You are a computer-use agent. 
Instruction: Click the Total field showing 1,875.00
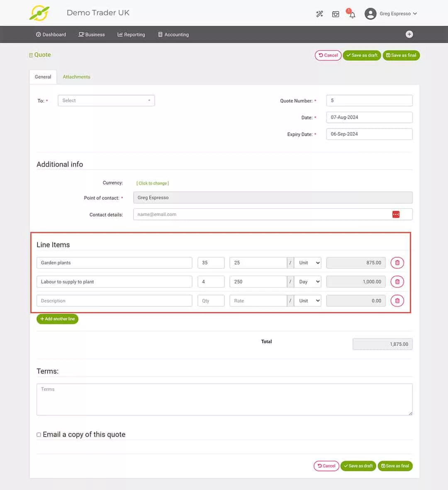click(382, 344)
